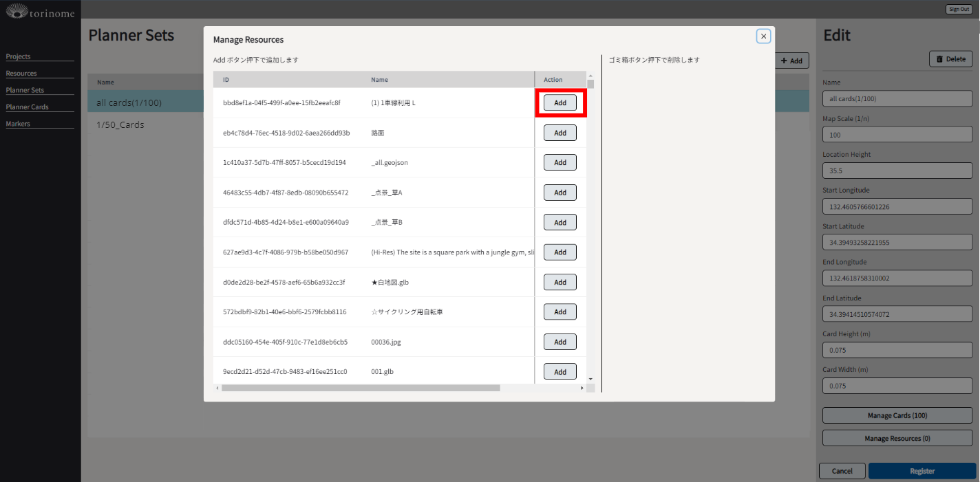Click the Sign Out button
Screen dimensions: 980x482
pyautogui.click(x=959, y=9)
